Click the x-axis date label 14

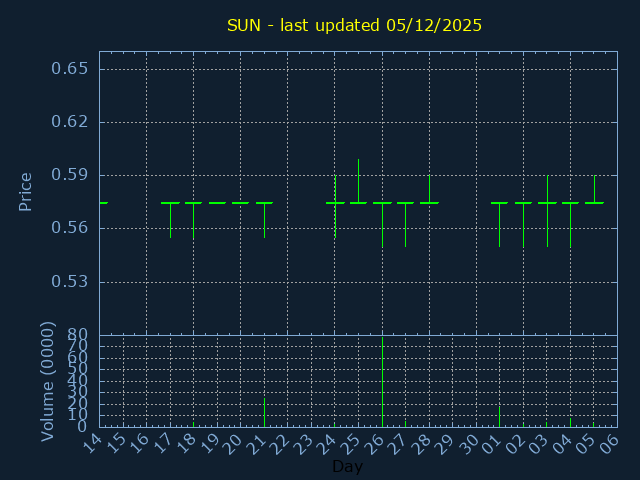pyautogui.click(x=92, y=444)
